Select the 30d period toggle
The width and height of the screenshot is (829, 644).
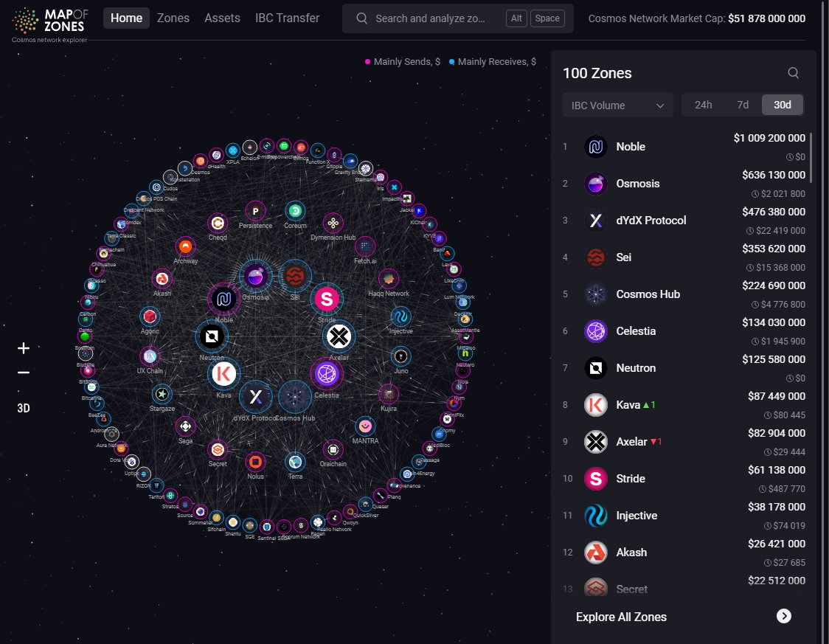tap(782, 105)
